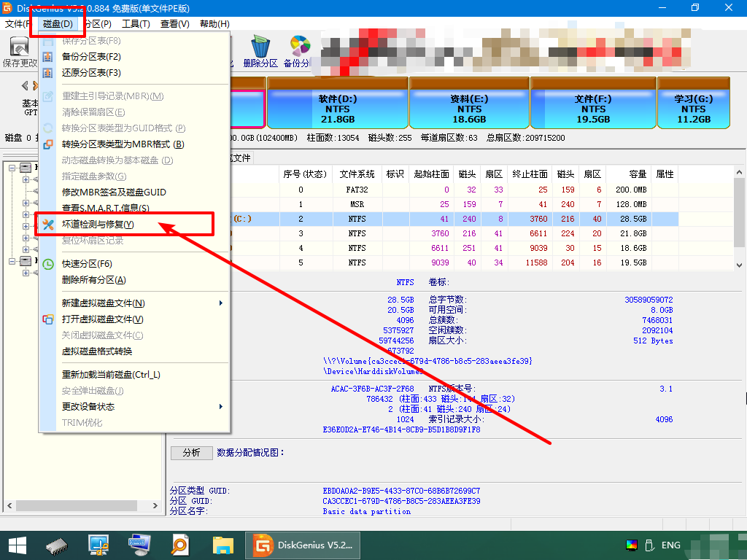Viewport: 747px width, 560px height.
Task: Click the ENG language indicator in taskbar
Action: (x=670, y=545)
